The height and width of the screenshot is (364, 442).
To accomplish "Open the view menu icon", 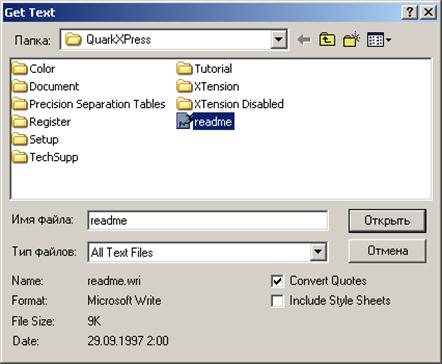I will [x=379, y=40].
